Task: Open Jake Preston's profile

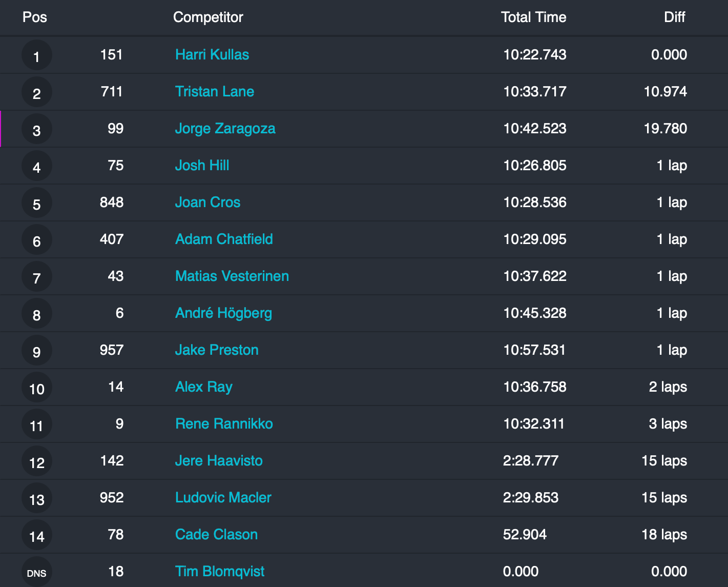Action: pos(217,350)
